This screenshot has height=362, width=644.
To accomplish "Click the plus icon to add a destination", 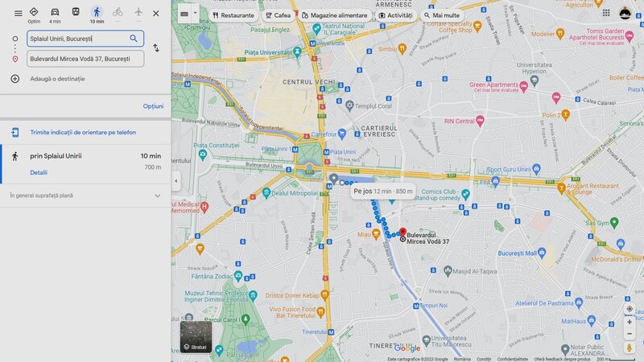I will [15, 79].
